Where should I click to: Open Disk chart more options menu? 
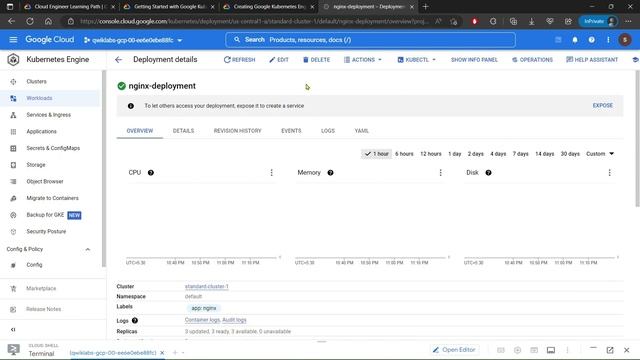[609, 173]
